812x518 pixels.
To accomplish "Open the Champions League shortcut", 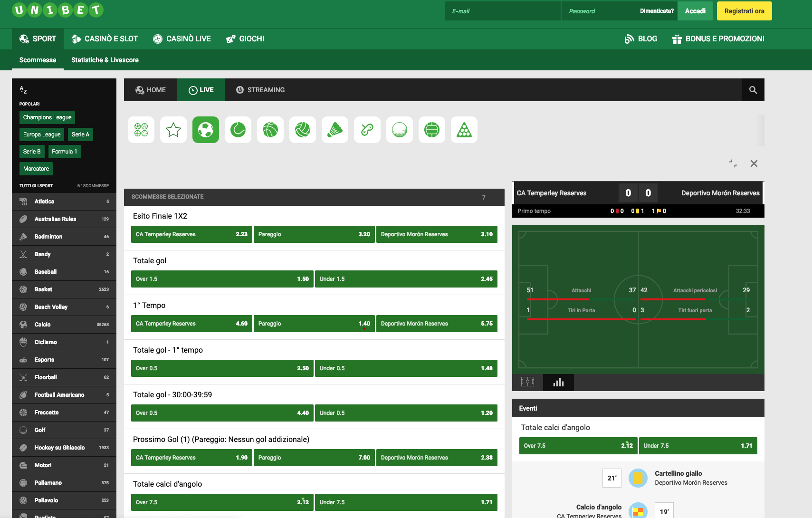I will pos(47,117).
